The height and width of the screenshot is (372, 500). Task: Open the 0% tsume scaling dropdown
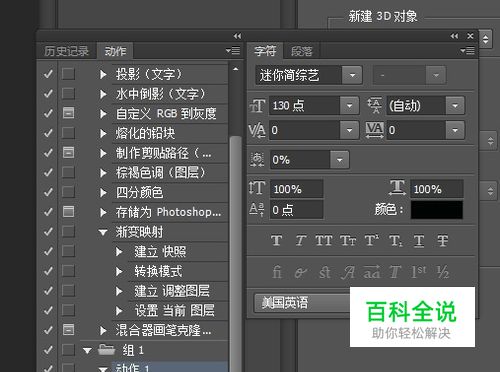[x=339, y=160]
